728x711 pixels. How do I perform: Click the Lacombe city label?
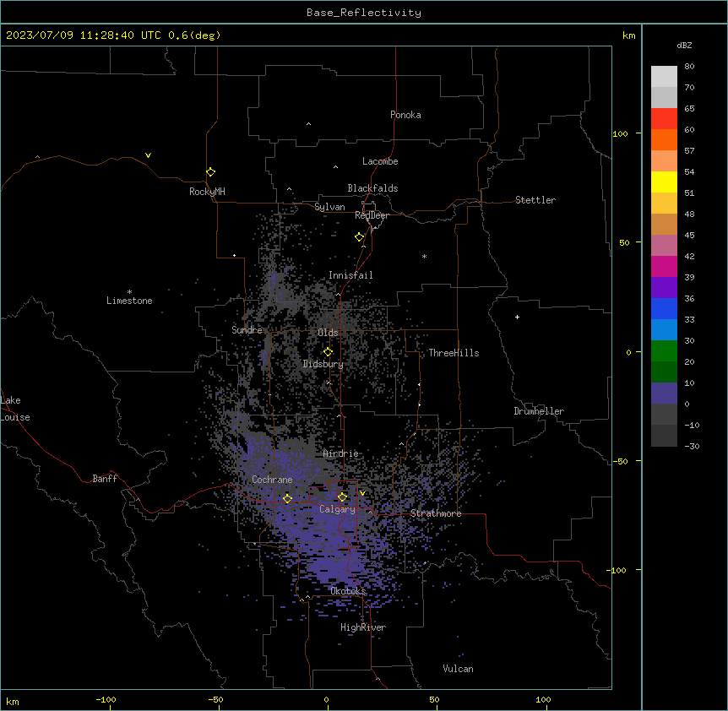380,161
